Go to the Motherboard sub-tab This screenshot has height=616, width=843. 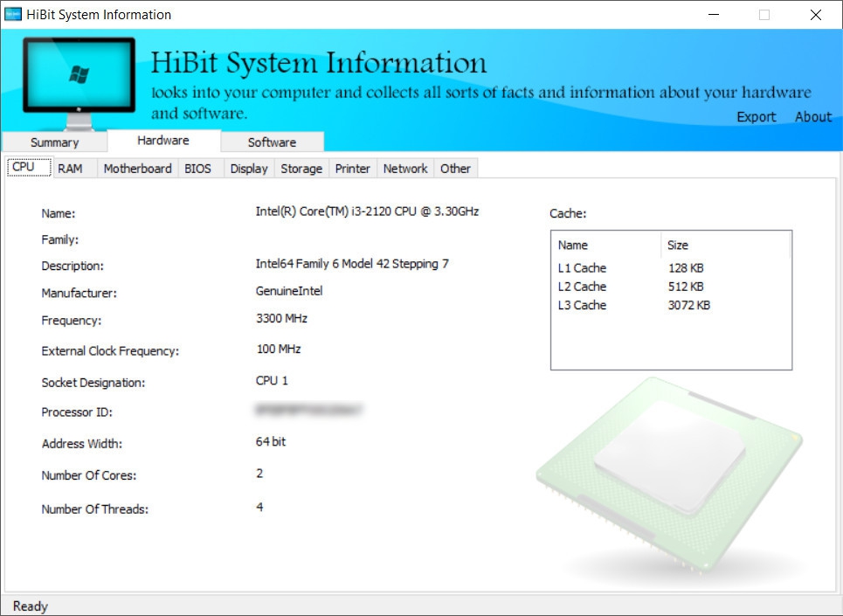click(x=138, y=169)
